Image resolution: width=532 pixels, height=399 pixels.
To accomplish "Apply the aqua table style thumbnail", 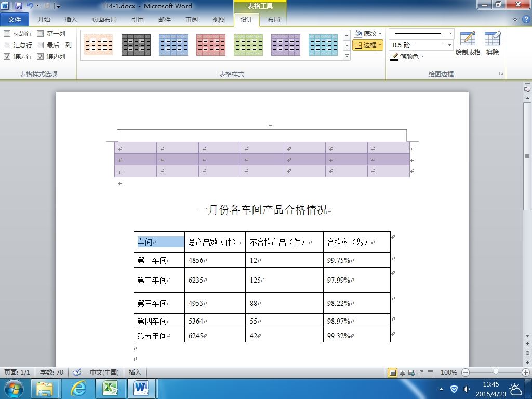I will (323, 45).
